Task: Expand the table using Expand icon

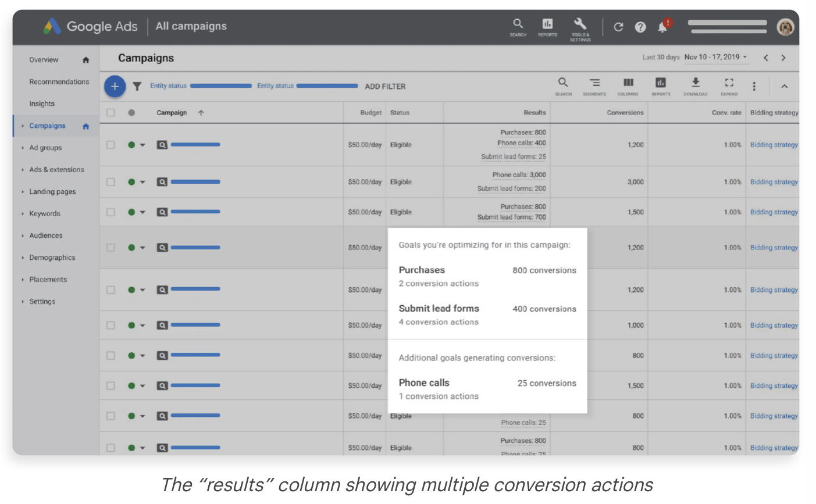Action: point(729,86)
